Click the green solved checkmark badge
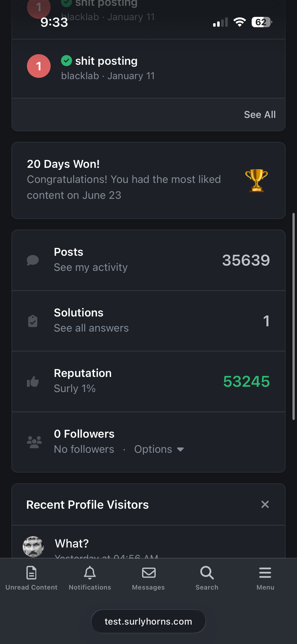This screenshot has width=297, height=644. (x=67, y=61)
